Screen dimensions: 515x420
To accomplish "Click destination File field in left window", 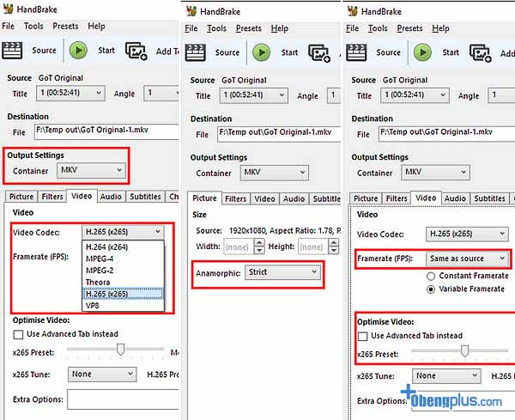I will 106,131.
